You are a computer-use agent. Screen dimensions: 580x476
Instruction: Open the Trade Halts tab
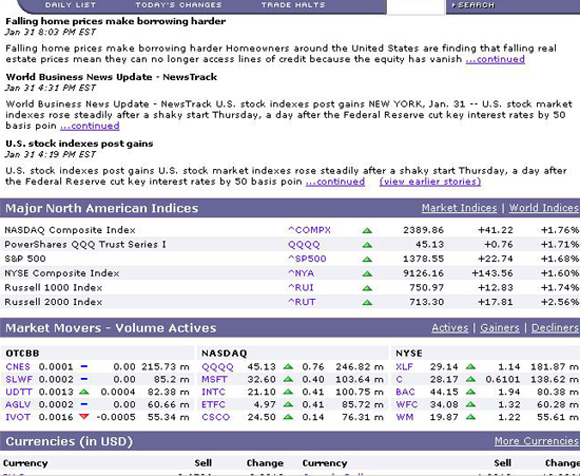[293, 5]
